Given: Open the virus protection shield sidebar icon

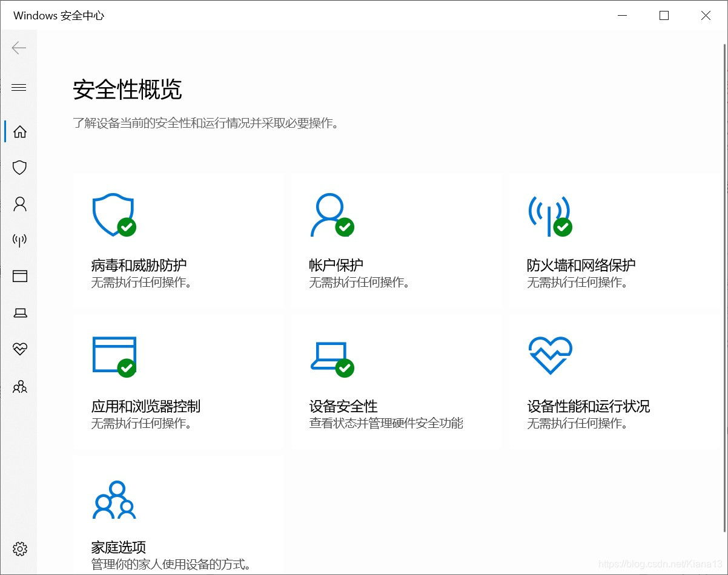Looking at the screenshot, I should 20,168.
